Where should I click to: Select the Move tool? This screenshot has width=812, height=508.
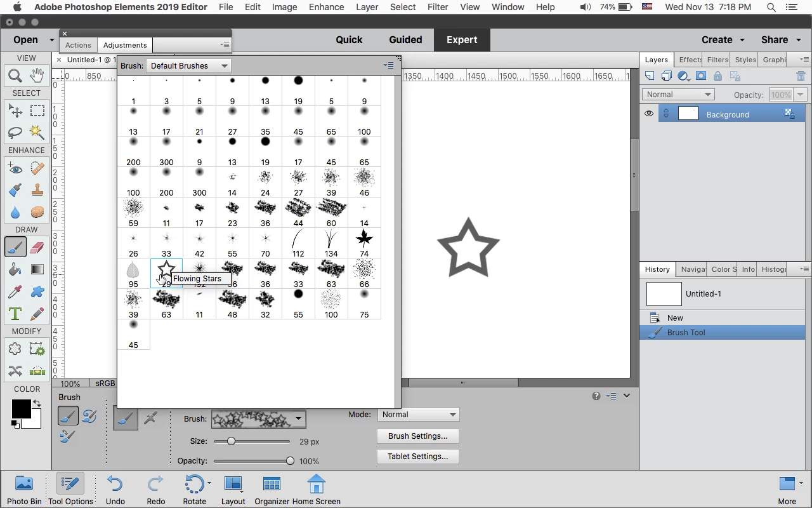[15, 111]
